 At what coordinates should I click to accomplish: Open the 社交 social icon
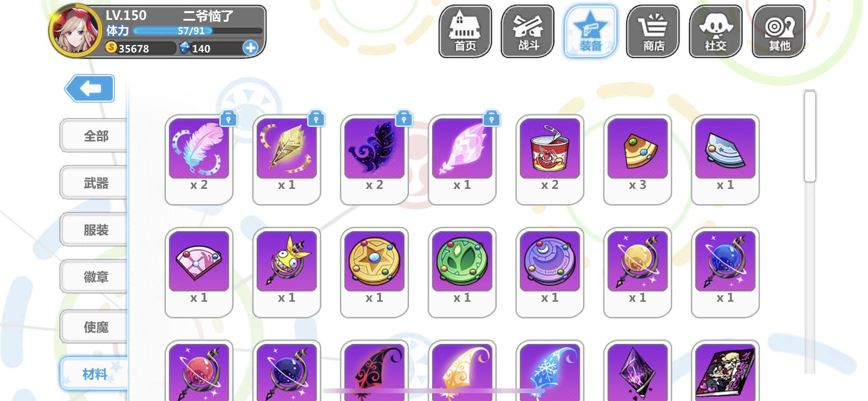(715, 31)
